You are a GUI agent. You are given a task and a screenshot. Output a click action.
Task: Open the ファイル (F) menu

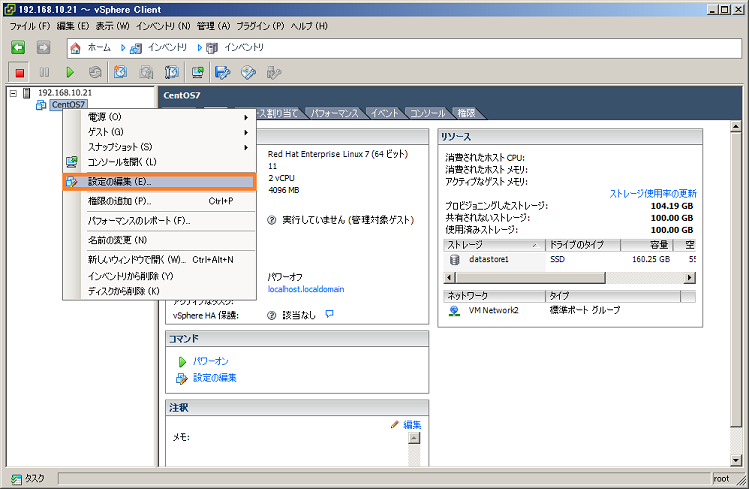point(30,26)
